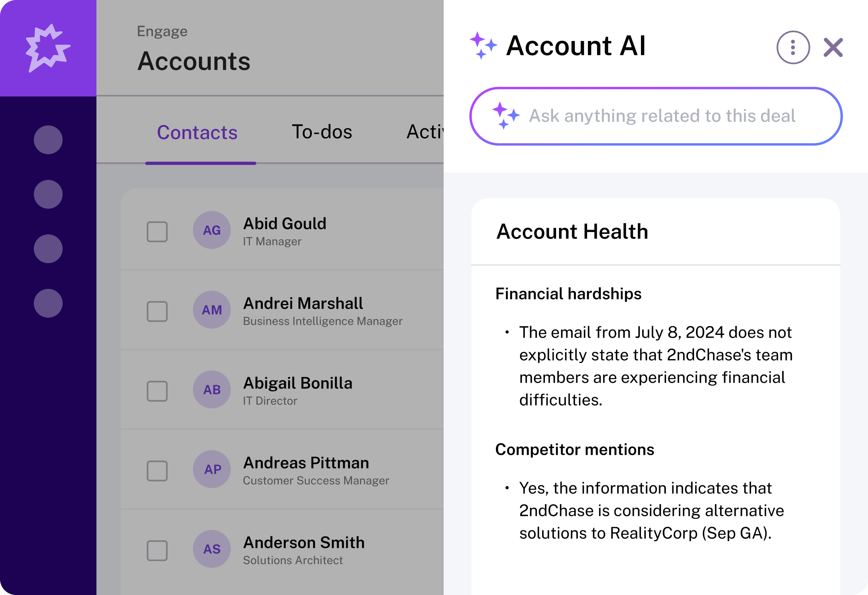Click the AG avatar for Abid Gould
Screen dimensions: 868x595
[x=212, y=230]
